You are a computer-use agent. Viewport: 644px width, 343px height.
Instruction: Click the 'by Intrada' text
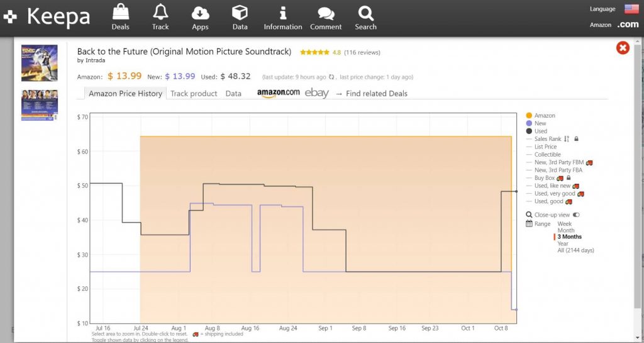click(x=91, y=60)
